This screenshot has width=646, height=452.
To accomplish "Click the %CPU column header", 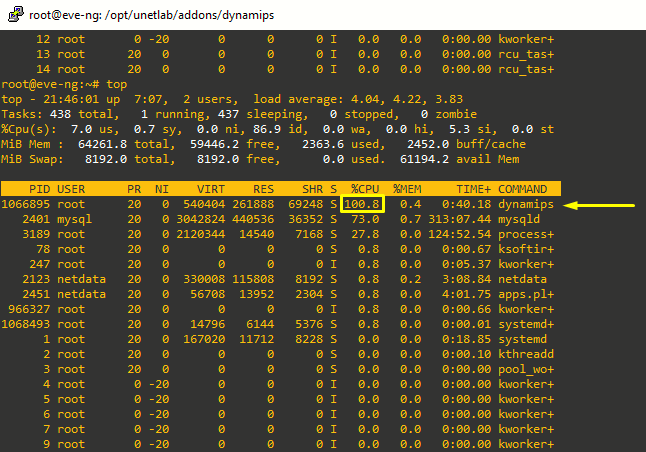I will [x=365, y=189].
